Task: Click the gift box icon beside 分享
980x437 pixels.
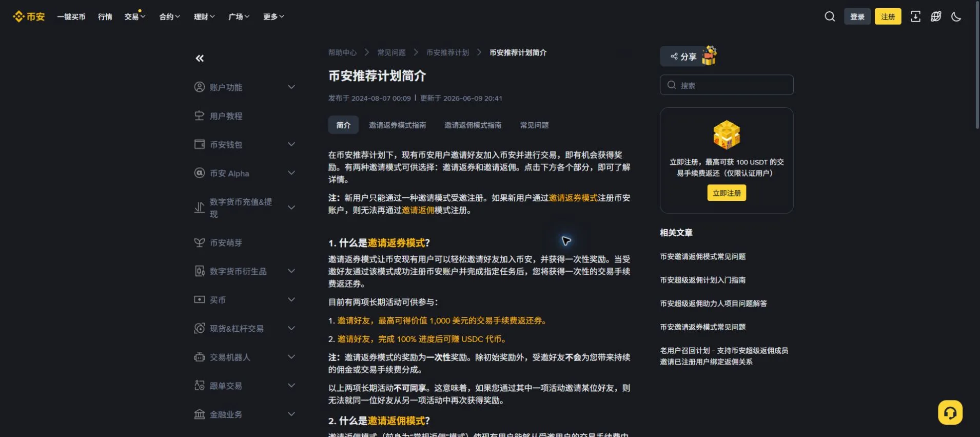Action: click(x=709, y=55)
